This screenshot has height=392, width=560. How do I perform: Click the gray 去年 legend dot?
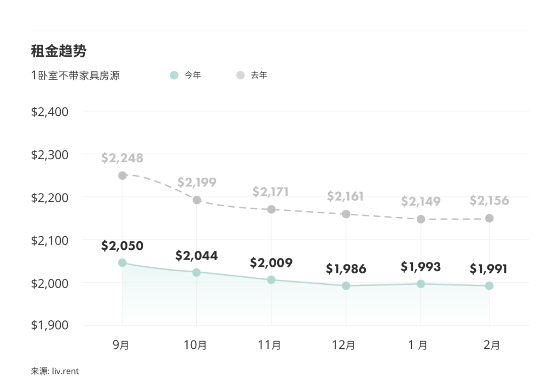pos(241,75)
